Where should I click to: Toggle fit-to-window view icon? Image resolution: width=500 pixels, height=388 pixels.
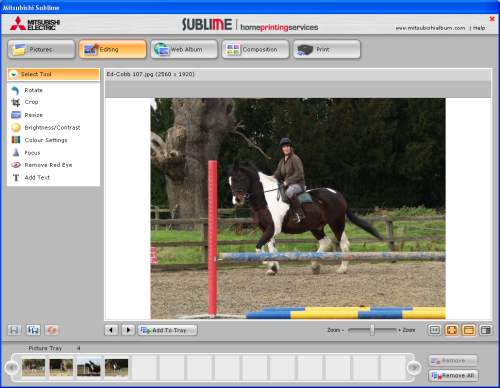tap(451, 330)
